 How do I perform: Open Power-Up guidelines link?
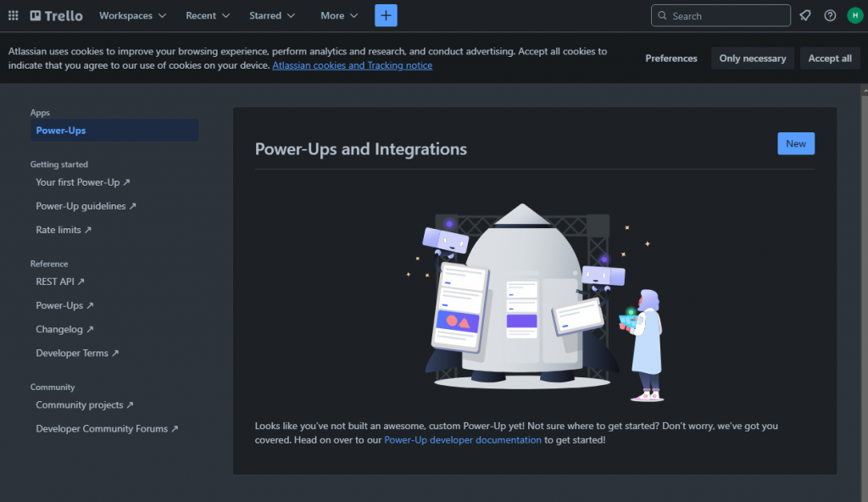coord(86,206)
